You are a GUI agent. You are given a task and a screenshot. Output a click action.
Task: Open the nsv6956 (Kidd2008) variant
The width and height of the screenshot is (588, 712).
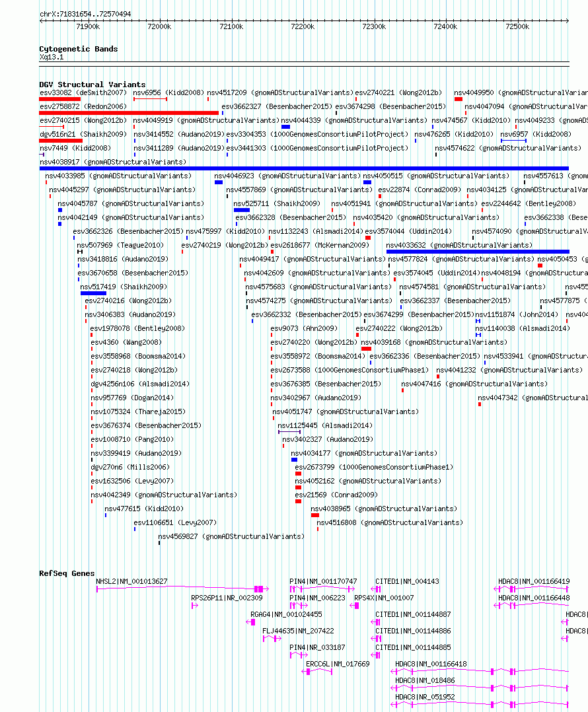click(x=168, y=92)
